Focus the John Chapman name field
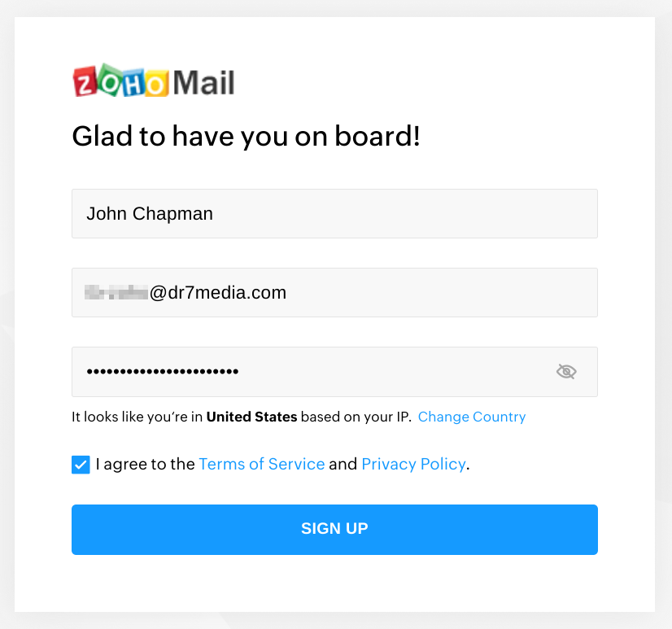The width and height of the screenshot is (672, 629). pyautogui.click(x=334, y=213)
